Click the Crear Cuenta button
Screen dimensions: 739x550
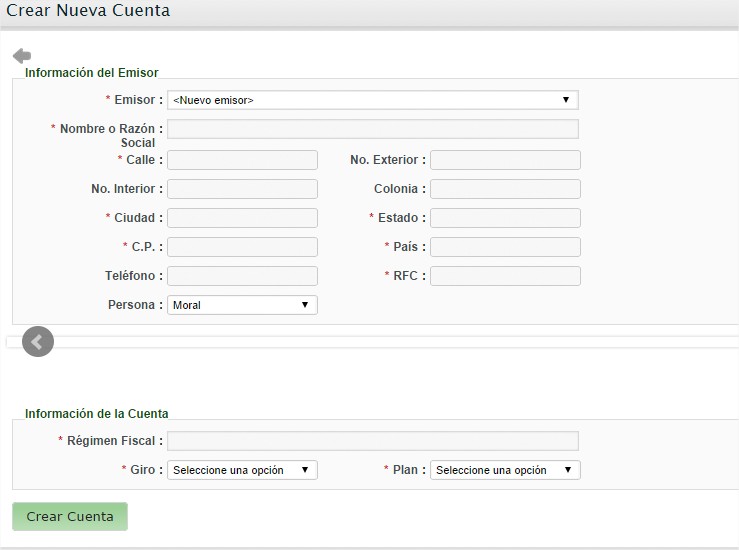tap(70, 517)
